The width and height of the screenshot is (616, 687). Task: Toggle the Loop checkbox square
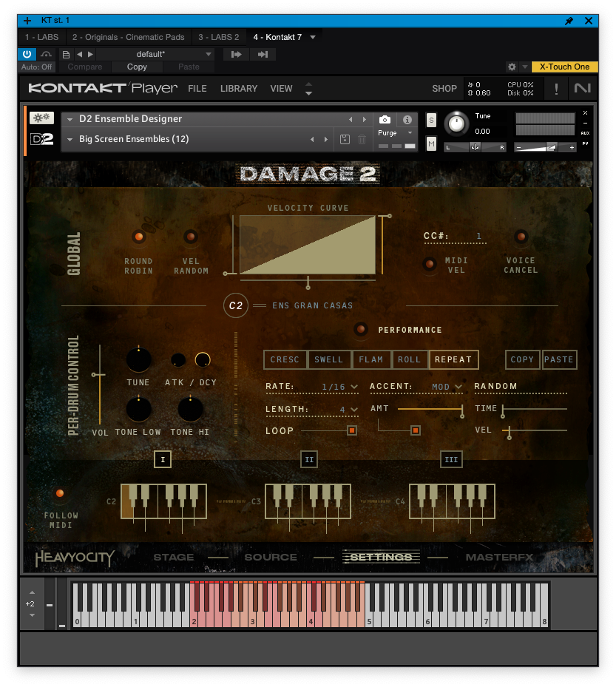pyautogui.click(x=351, y=430)
